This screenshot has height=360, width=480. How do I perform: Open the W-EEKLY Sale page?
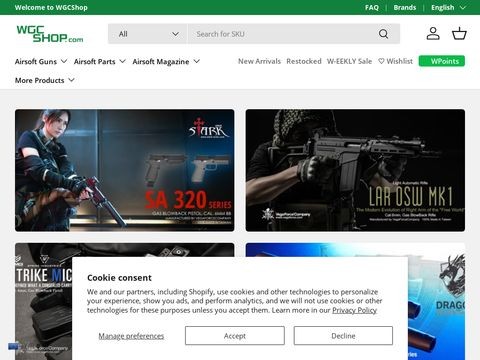click(349, 61)
